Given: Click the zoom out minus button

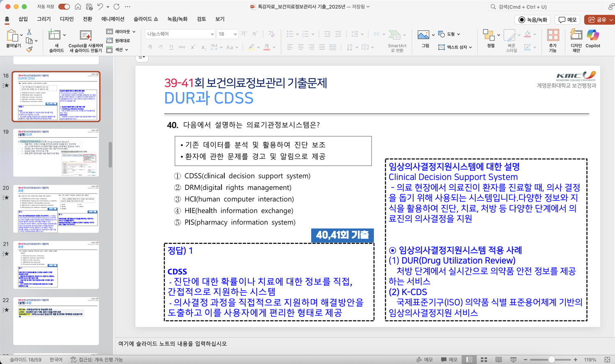Looking at the screenshot, I should click(525, 359).
